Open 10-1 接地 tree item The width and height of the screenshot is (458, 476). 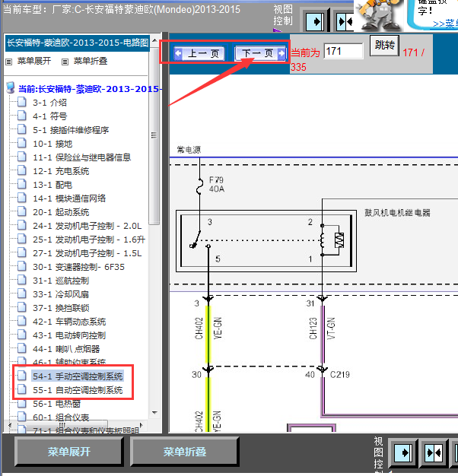click(52, 144)
